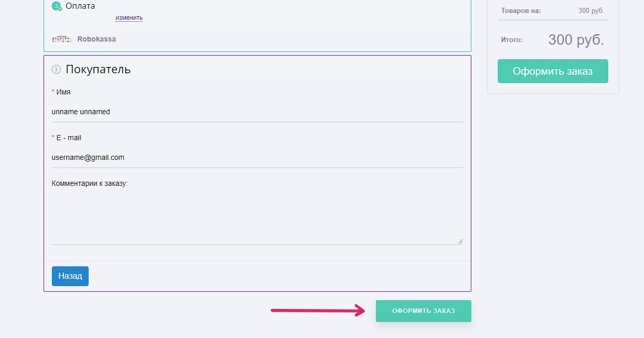This screenshot has height=338, width=644.
Task: Click the 'Покупатель' section heading
Action: [98, 70]
